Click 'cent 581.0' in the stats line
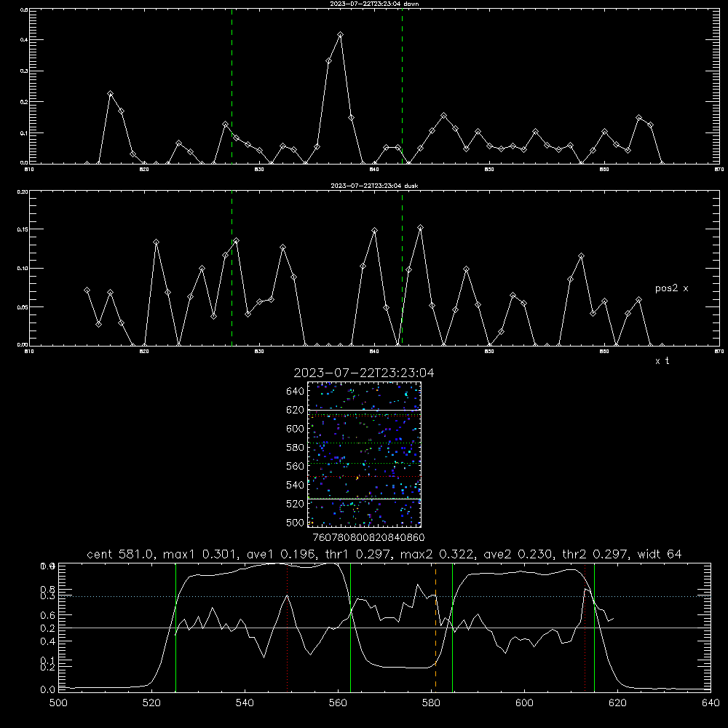728x728 pixels. [x=119, y=554]
